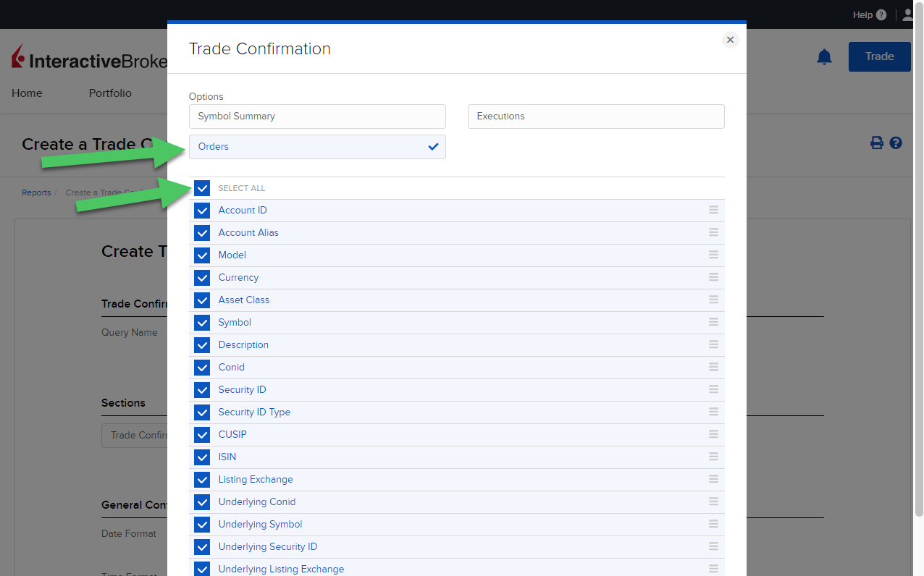This screenshot has width=924, height=576.
Task: Click the Help icon in top bar
Action: [881, 15]
